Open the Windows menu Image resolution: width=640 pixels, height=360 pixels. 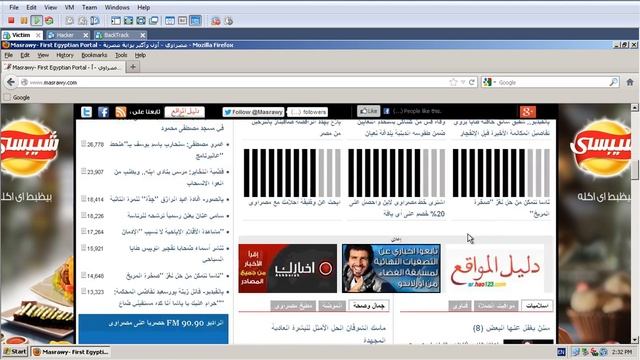pyautogui.click(x=117, y=7)
